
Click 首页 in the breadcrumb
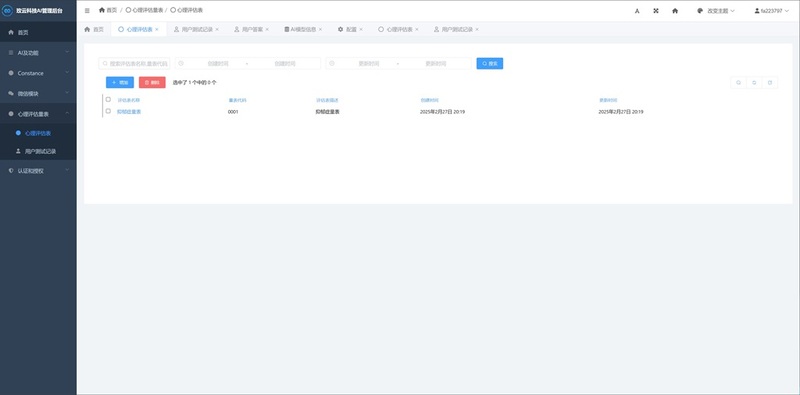(x=111, y=10)
